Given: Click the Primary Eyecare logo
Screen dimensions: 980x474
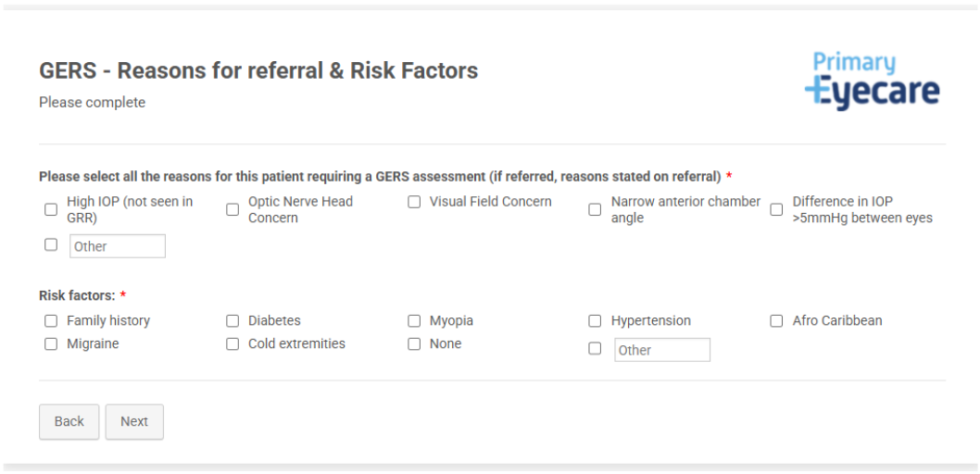Looking at the screenshot, I should [x=872, y=81].
